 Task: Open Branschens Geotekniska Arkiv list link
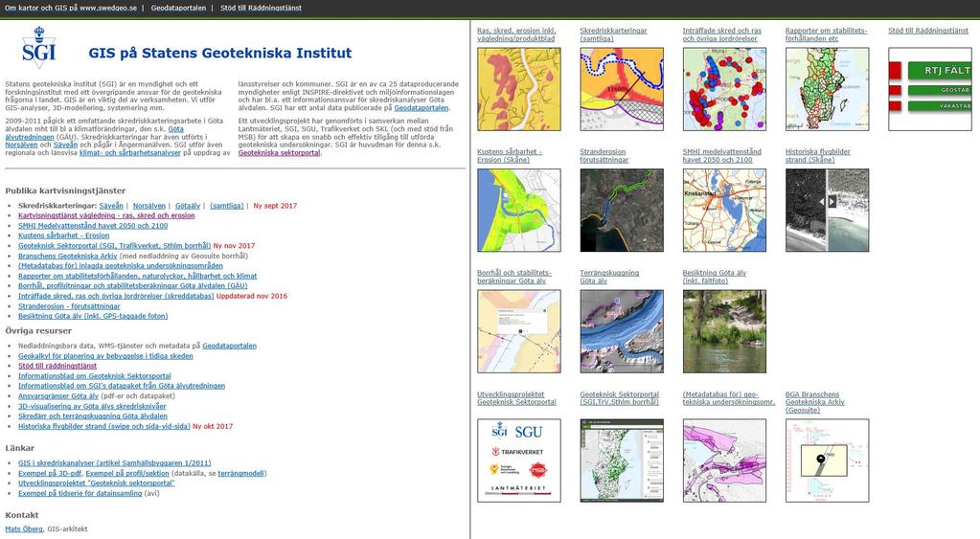[67, 256]
